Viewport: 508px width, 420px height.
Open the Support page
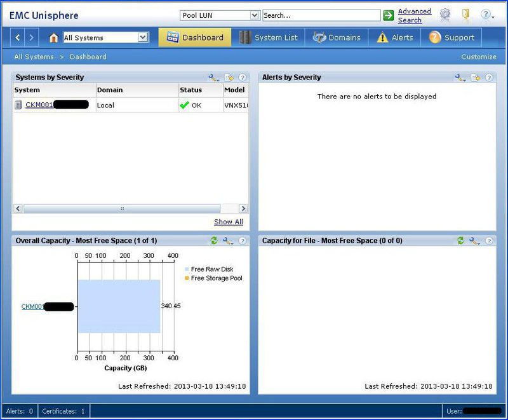click(x=453, y=37)
